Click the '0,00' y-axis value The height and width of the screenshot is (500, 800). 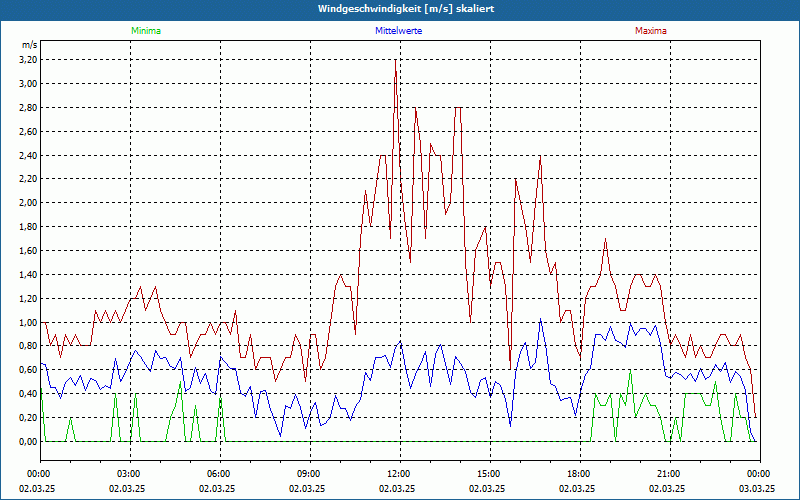28,442
